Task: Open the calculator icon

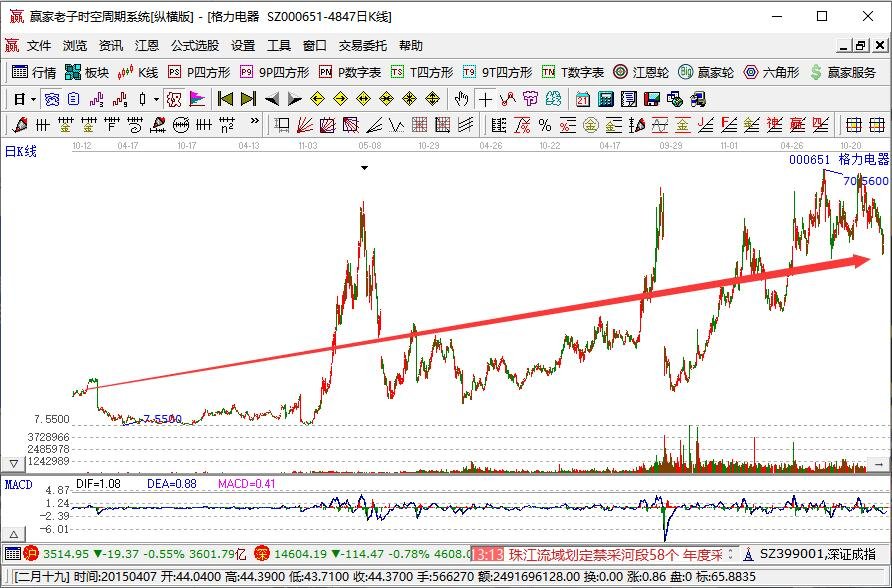Action: pyautogui.click(x=606, y=100)
